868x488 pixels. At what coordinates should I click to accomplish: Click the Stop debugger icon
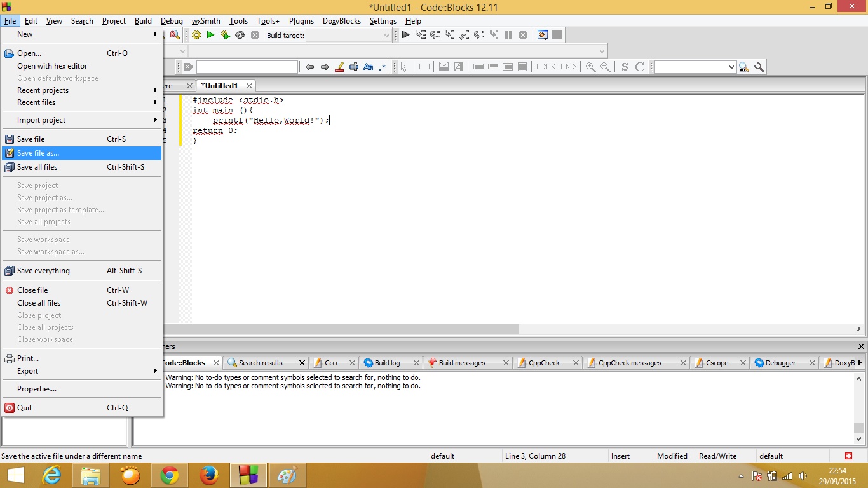(523, 35)
